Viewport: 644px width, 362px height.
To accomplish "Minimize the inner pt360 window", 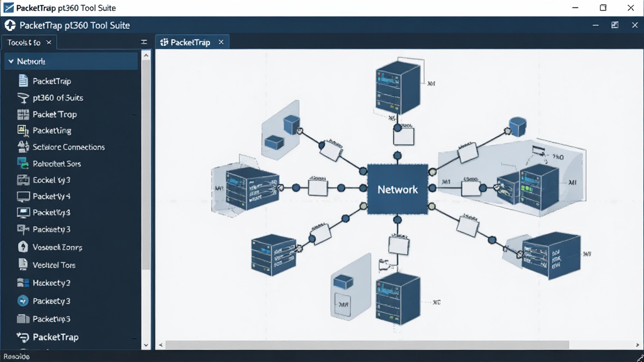I will pos(596,25).
